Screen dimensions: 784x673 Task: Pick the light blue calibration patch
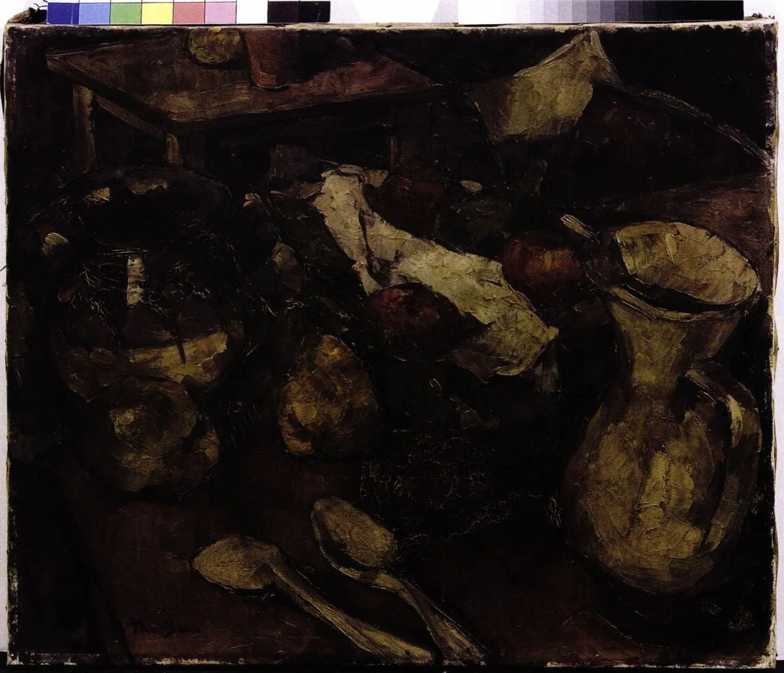tap(94, 12)
